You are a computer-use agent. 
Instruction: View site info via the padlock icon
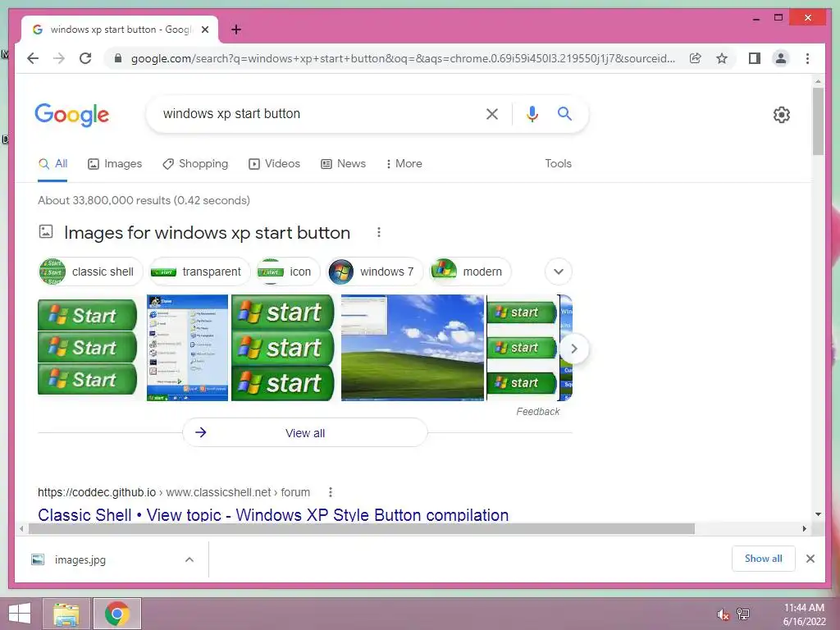(x=118, y=58)
